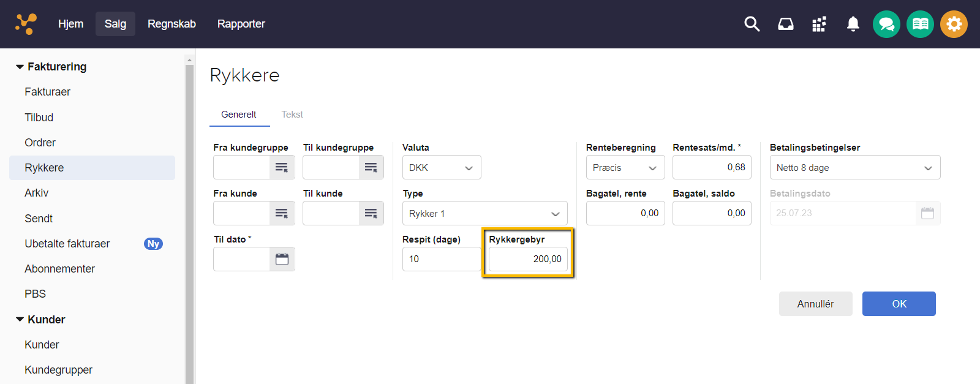This screenshot has width=980, height=384.
Task: Open the orange settings gear
Action: click(954, 24)
